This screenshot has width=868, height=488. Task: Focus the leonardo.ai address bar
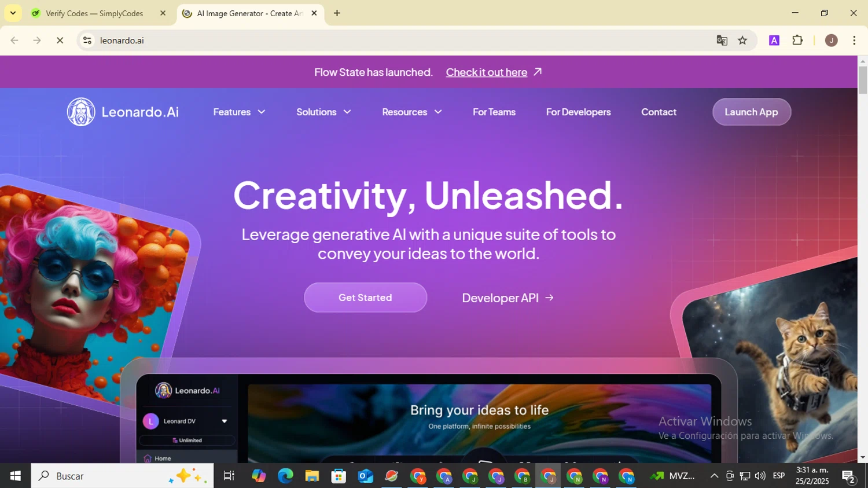[x=399, y=41]
